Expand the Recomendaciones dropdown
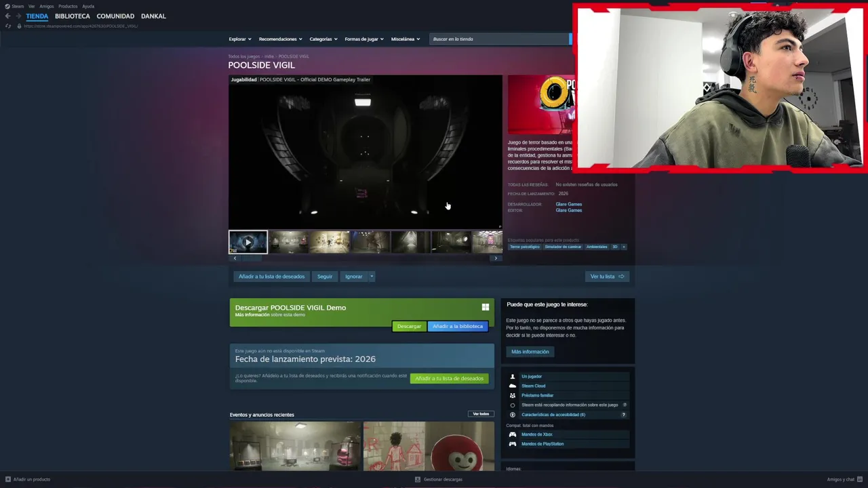This screenshot has height=488, width=868. pyautogui.click(x=280, y=39)
